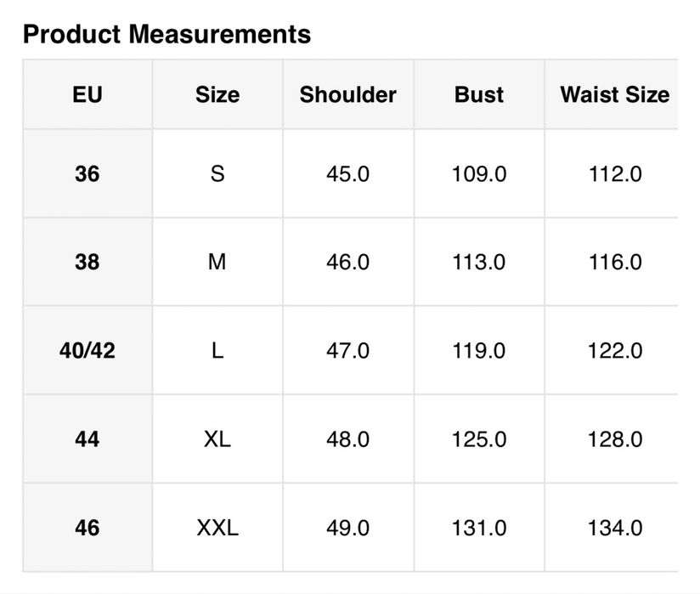Select bust value 131.0
700x594 pixels.
pyautogui.click(x=479, y=528)
